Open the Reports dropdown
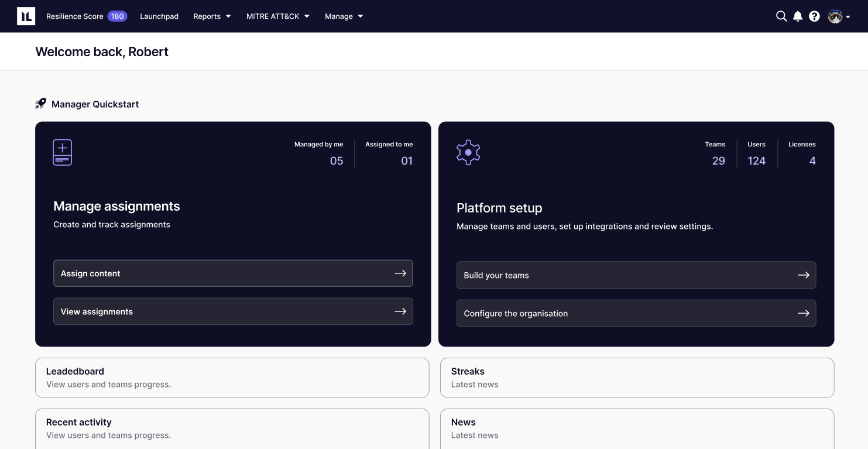The height and width of the screenshot is (449, 868). 211,16
